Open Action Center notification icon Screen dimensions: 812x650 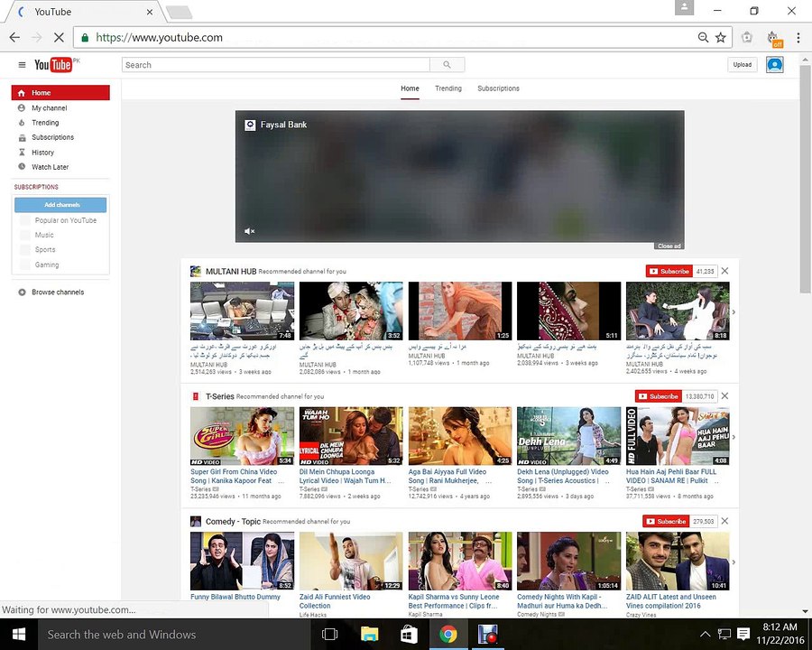point(743,634)
